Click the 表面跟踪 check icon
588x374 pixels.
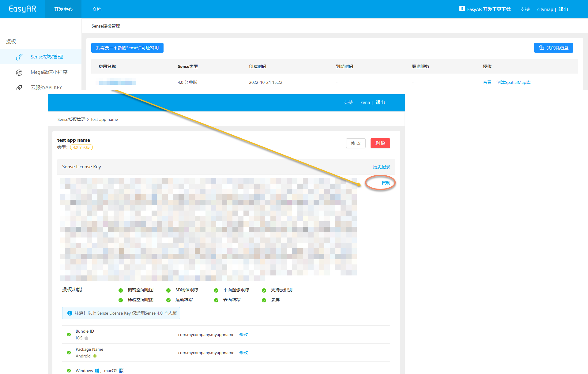coord(216,300)
